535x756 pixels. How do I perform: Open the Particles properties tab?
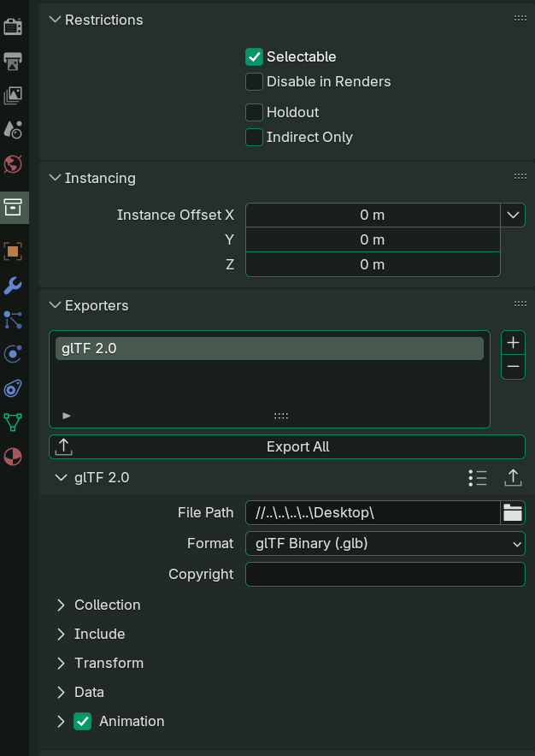coord(13,320)
